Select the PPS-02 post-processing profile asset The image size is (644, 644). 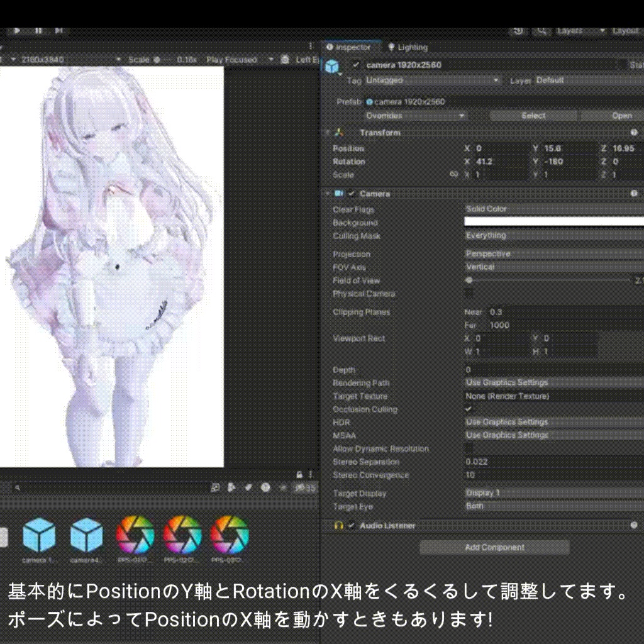tap(182, 535)
